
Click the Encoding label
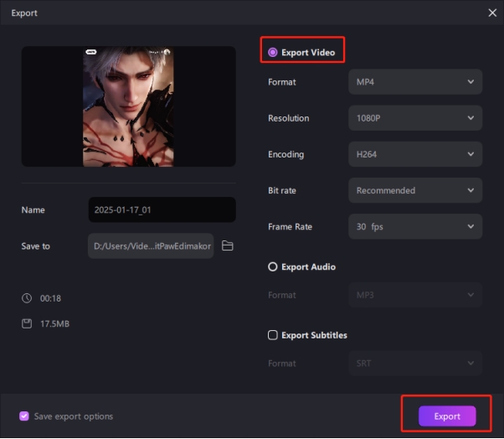click(286, 154)
